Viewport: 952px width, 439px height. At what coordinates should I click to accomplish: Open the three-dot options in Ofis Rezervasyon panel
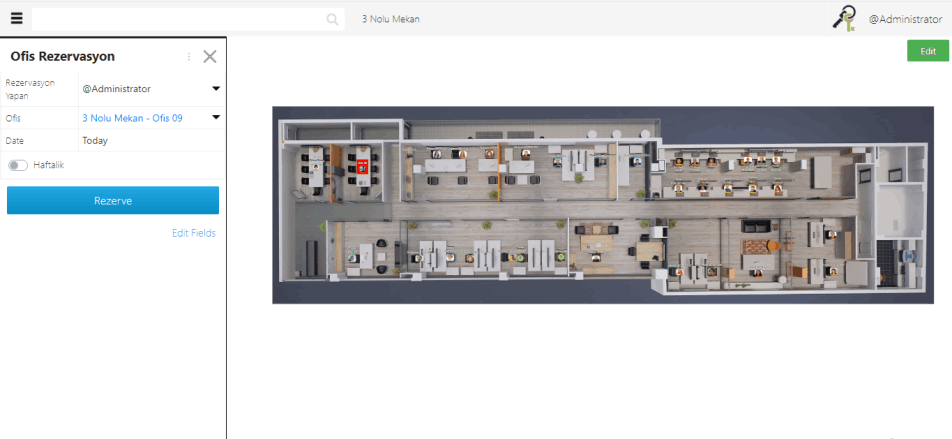(189, 57)
